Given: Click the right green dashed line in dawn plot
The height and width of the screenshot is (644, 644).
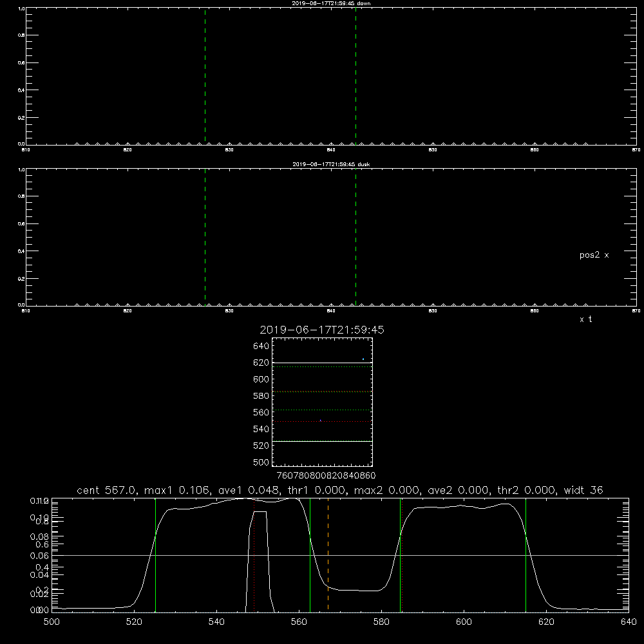Looking at the screenshot, I should click(x=355, y=76).
